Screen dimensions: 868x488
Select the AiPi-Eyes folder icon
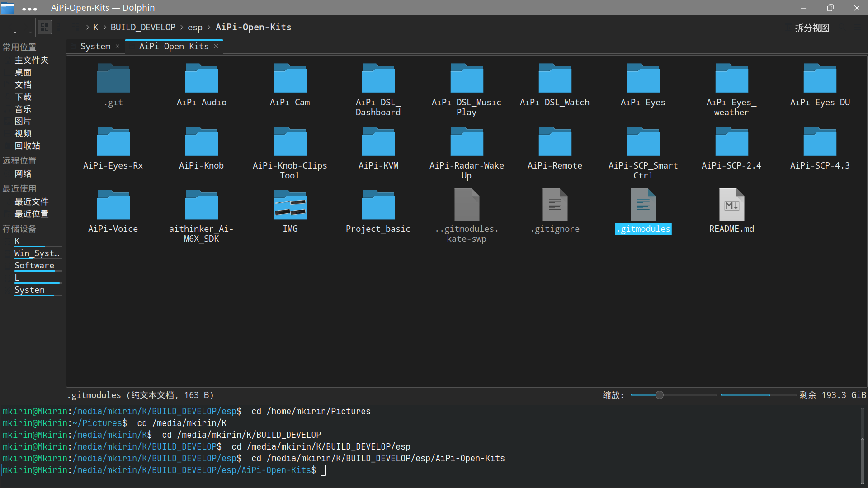(x=643, y=78)
